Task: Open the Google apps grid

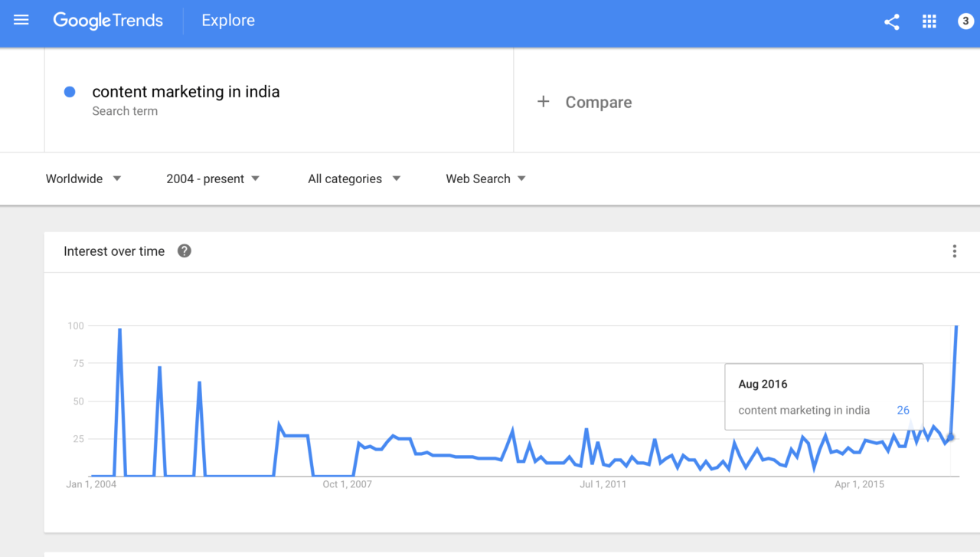Action: tap(929, 21)
